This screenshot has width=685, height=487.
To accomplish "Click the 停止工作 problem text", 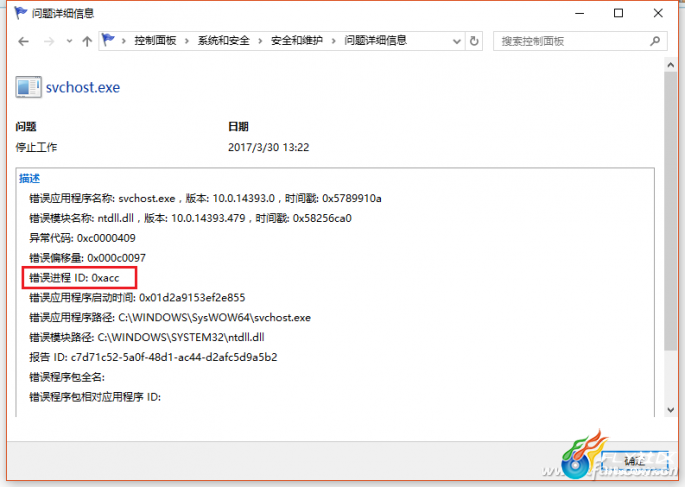I will coord(36,147).
